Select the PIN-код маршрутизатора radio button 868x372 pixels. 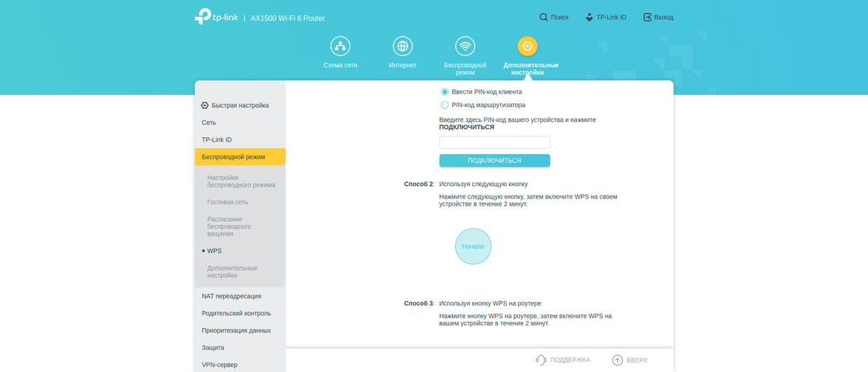[445, 105]
